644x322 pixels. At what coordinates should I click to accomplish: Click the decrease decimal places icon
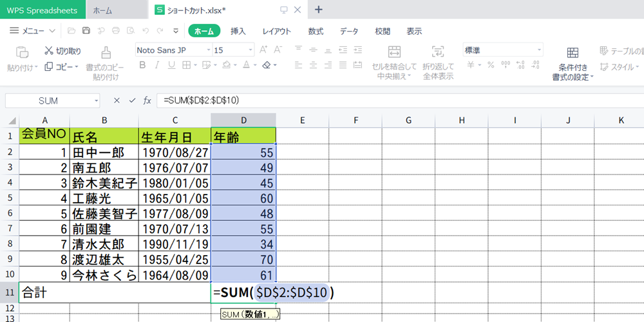tap(535, 65)
